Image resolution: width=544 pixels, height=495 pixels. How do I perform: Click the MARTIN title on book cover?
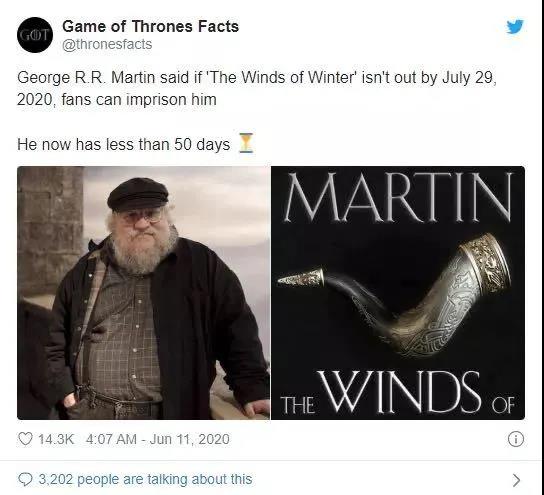click(x=398, y=197)
